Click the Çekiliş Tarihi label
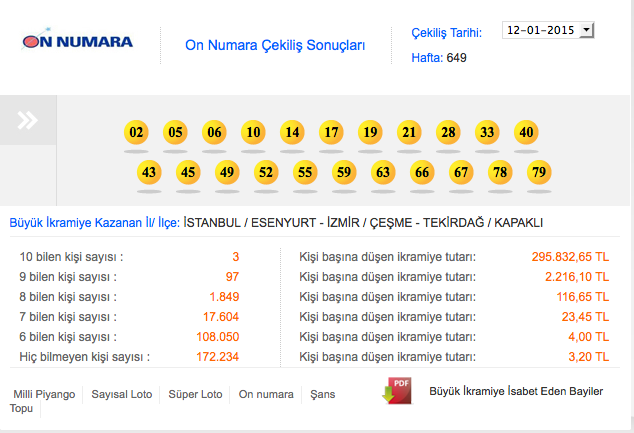Viewport: 634px width, 433px height. coord(446,33)
